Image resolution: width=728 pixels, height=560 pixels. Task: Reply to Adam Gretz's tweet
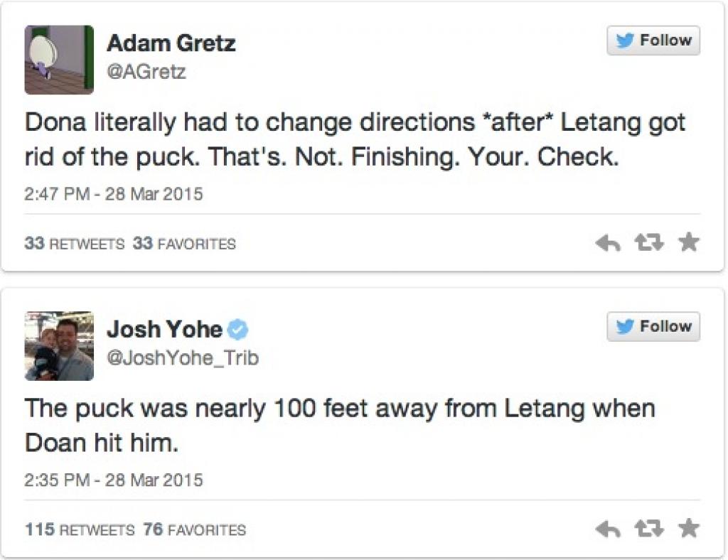pyautogui.click(x=608, y=244)
